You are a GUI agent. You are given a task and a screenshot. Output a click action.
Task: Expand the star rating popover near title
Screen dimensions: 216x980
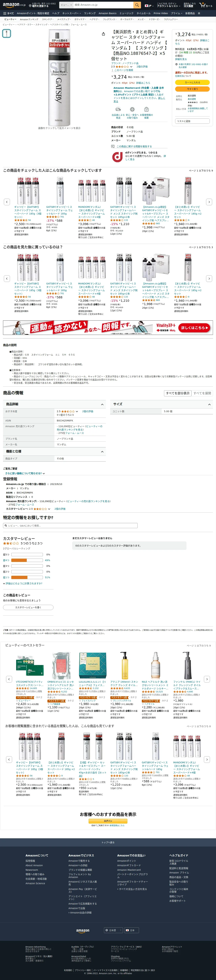click(x=131, y=67)
